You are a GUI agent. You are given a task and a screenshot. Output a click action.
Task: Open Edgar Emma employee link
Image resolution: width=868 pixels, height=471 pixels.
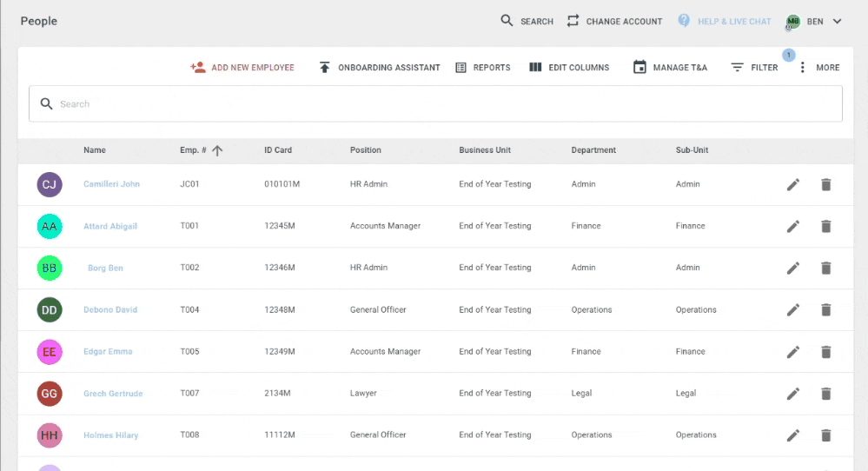[108, 351]
